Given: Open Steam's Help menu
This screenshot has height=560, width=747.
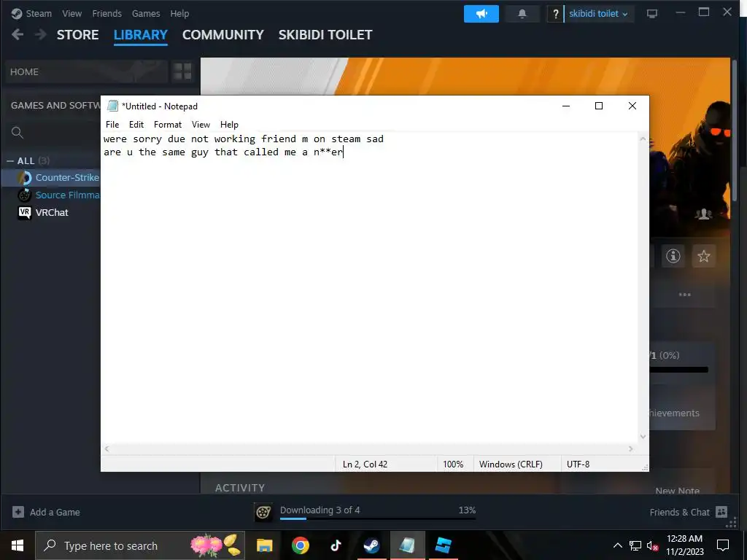Looking at the screenshot, I should 179,14.
